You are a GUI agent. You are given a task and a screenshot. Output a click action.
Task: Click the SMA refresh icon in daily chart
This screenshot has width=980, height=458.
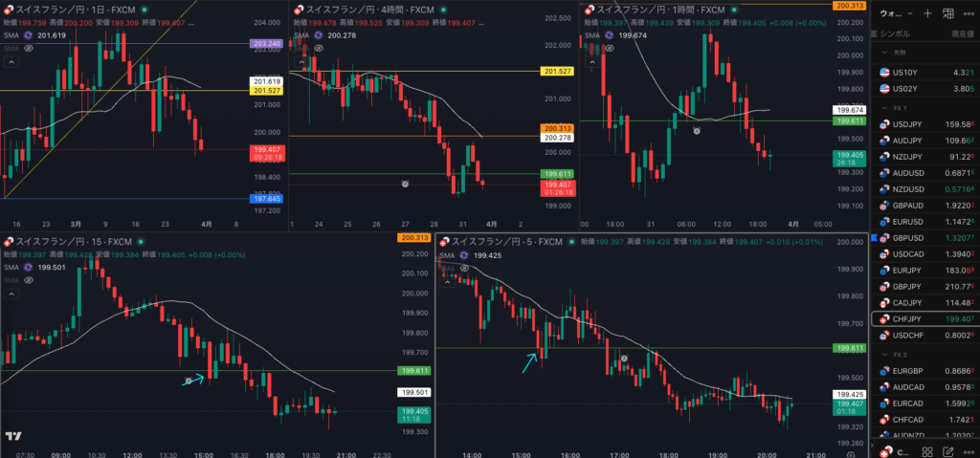(x=30, y=34)
